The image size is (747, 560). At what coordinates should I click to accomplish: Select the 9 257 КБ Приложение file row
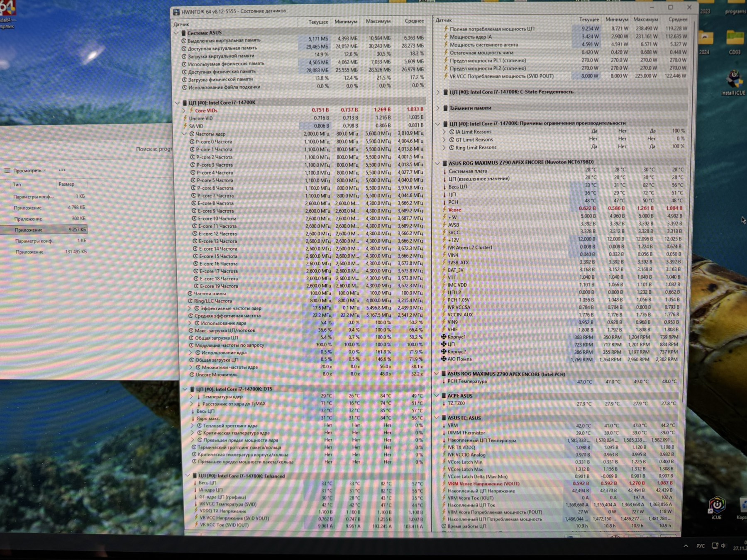[44, 230]
